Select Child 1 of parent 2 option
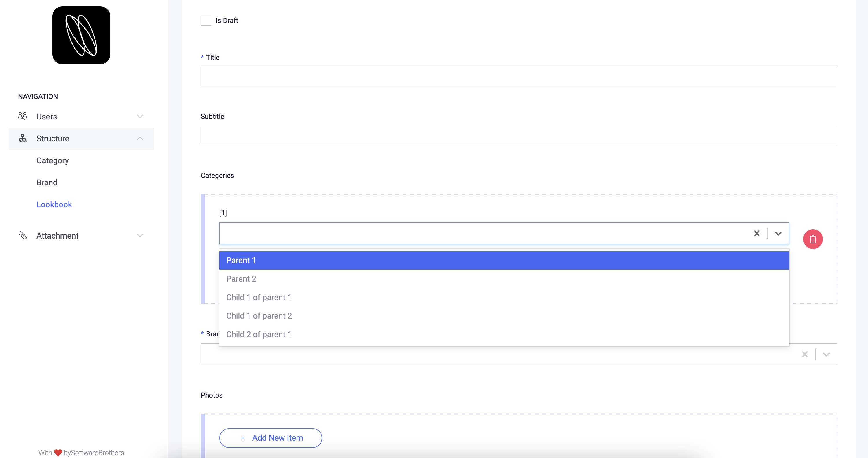This screenshot has height=458, width=868. click(259, 315)
